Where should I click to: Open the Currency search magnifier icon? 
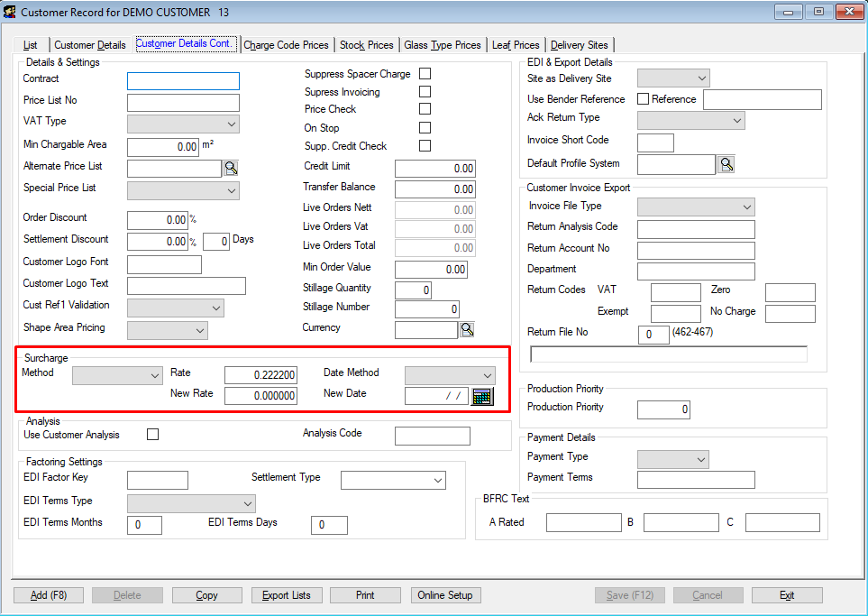pyautogui.click(x=467, y=330)
